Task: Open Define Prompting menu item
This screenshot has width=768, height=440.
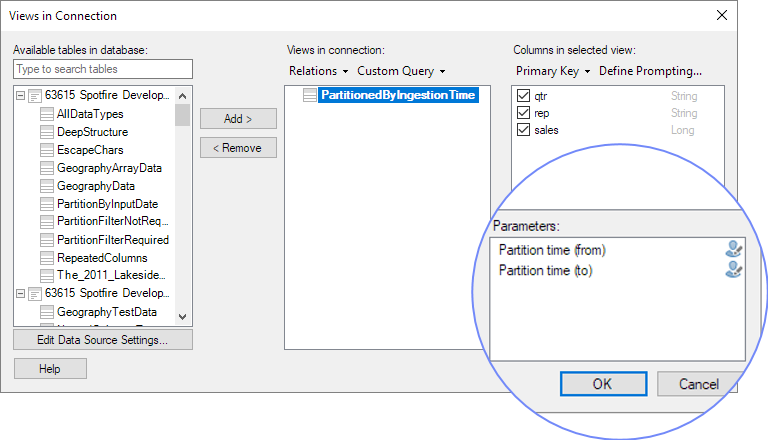Action: [x=650, y=71]
